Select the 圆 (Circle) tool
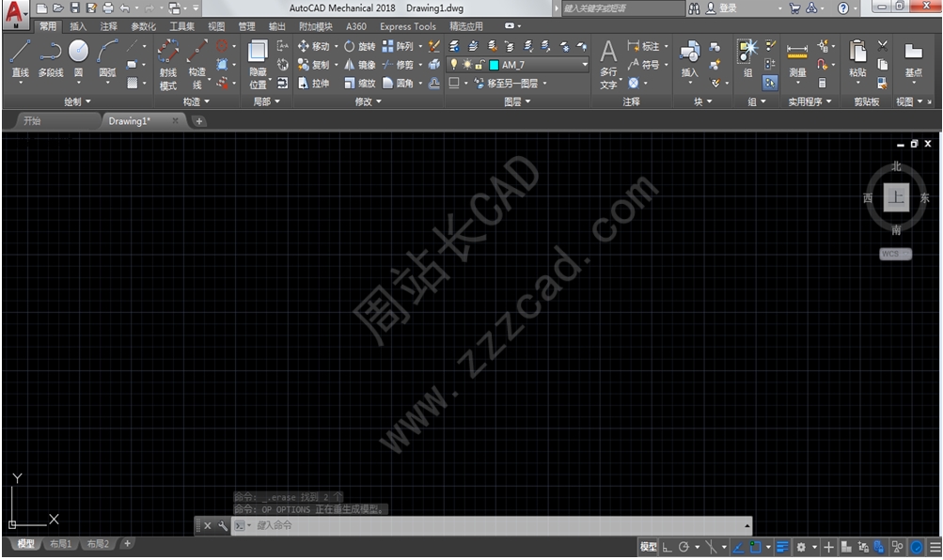Image resolution: width=943 pixels, height=560 pixels. (78, 59)
